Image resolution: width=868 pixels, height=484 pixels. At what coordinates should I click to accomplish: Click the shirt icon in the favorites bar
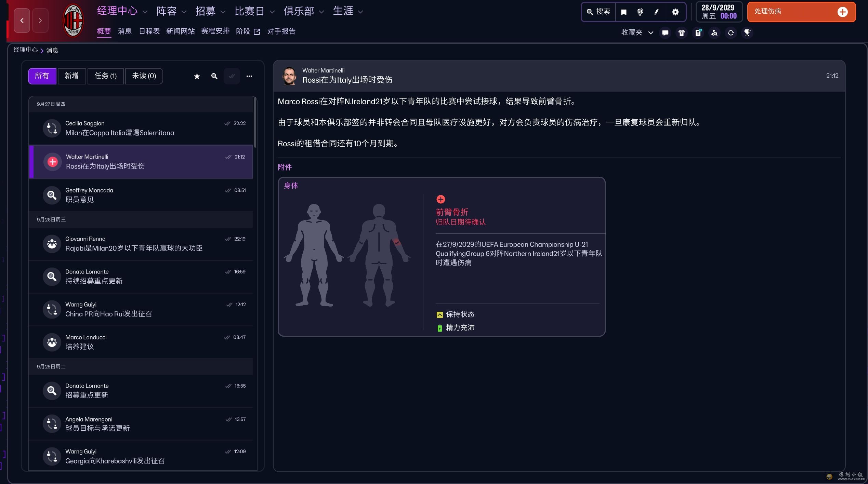tap(681, 33)
